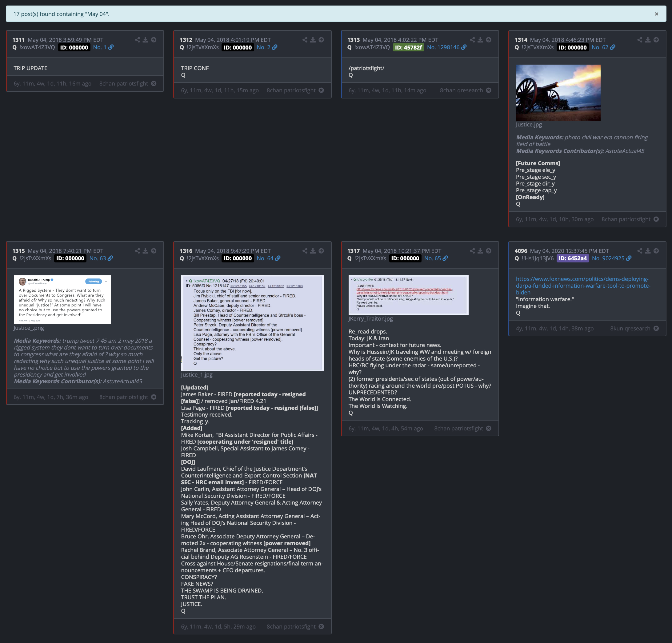Click '/patriotsfight/' post text
Image resolution: width=672 pixels, height=643 pixels.
click(x=366, y=68)
